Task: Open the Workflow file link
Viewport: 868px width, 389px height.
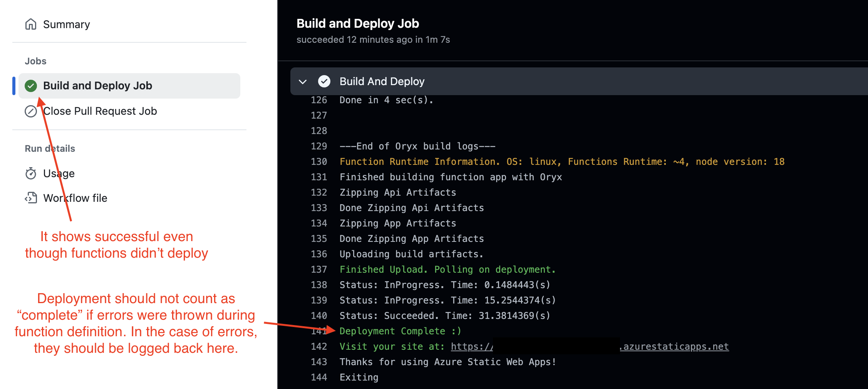Action: tap(75, 198)
